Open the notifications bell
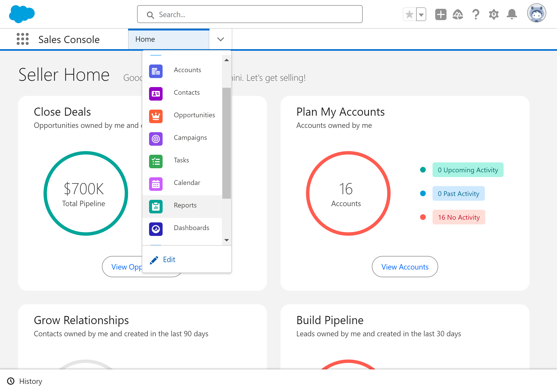The width and height of the screenshot is (557, 392). pyautogui.click(x=512, y=14)
